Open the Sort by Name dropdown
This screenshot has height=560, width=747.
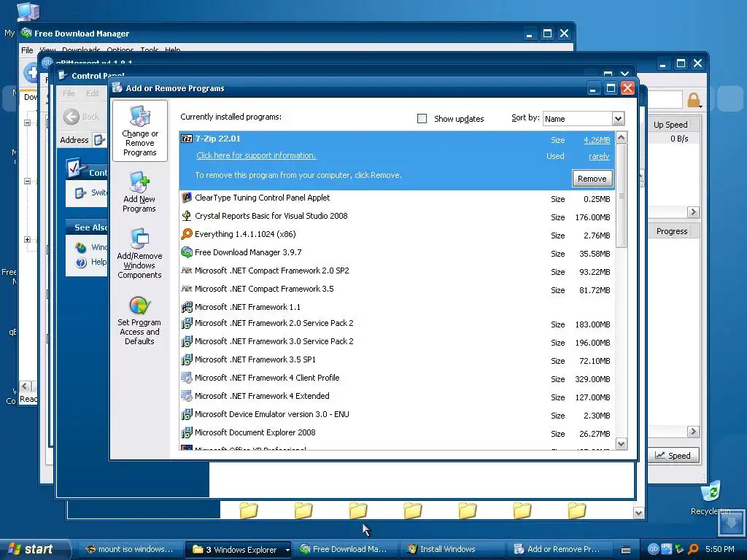(x=618, y=119)
